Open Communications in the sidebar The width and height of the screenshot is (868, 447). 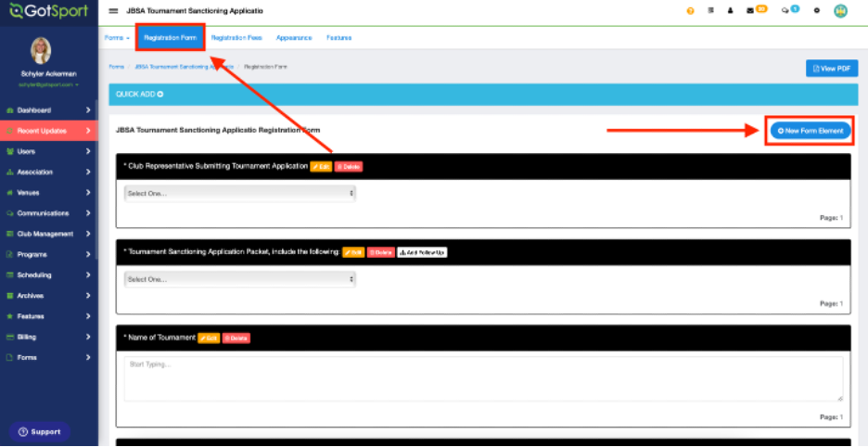(x=49, y=213)
